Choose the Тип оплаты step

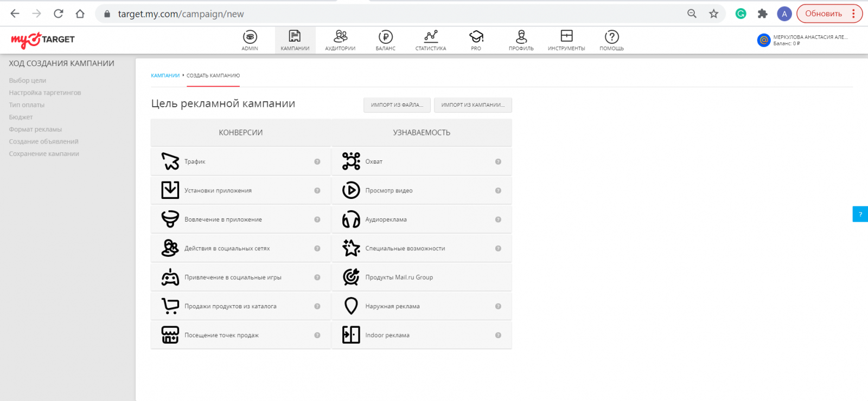coord(27,105)
